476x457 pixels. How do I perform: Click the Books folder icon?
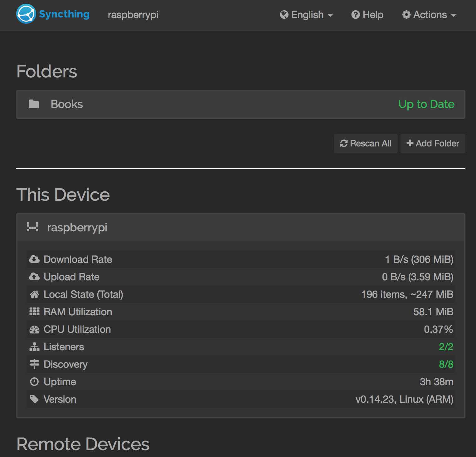[34, 104]
